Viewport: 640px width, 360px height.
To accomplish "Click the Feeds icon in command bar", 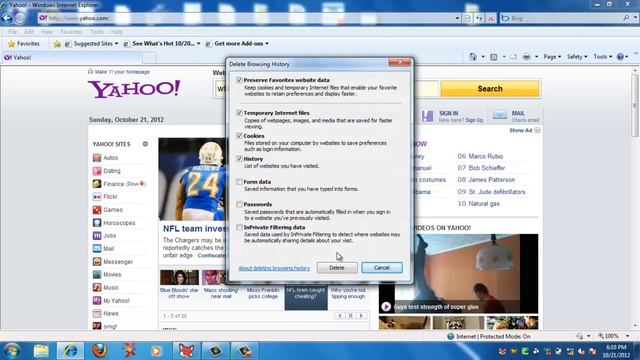I will coord(493,57).
